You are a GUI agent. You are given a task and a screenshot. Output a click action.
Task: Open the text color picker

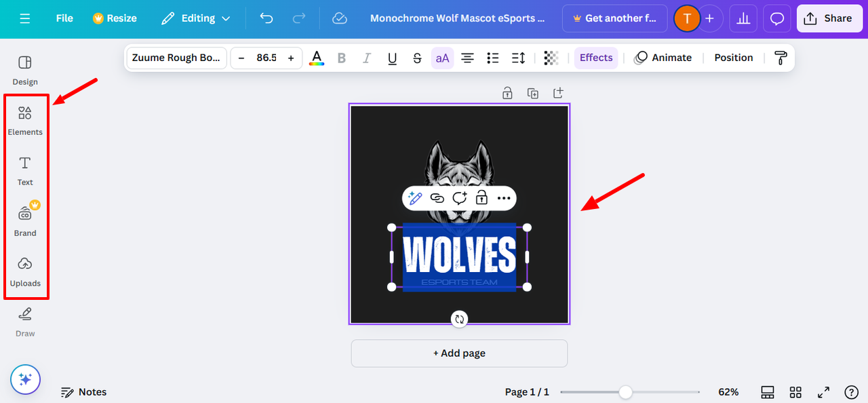[316, 58]
